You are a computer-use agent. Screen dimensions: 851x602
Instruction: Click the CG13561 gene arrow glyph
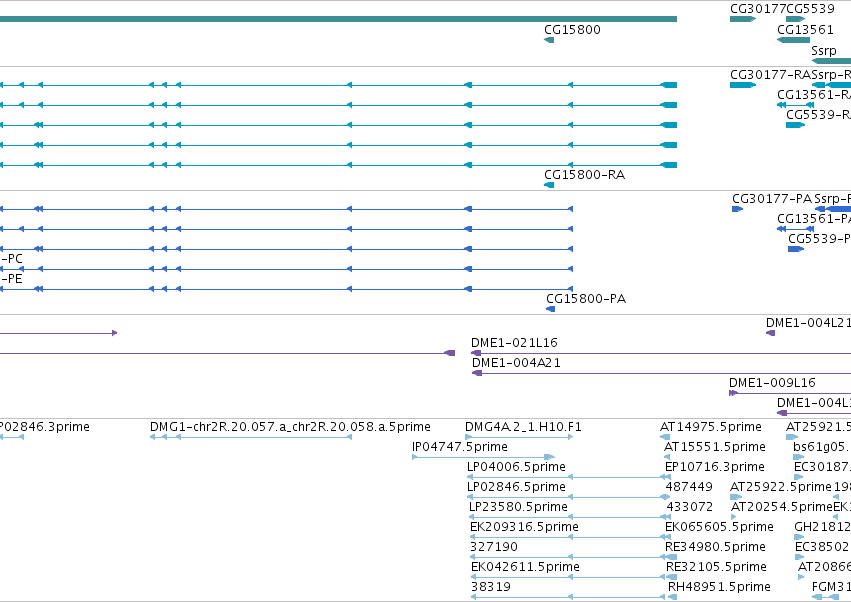click(x=793, y=40)
